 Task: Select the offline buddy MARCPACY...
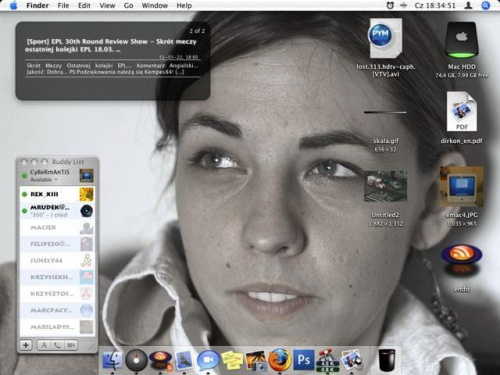[57, 311]
